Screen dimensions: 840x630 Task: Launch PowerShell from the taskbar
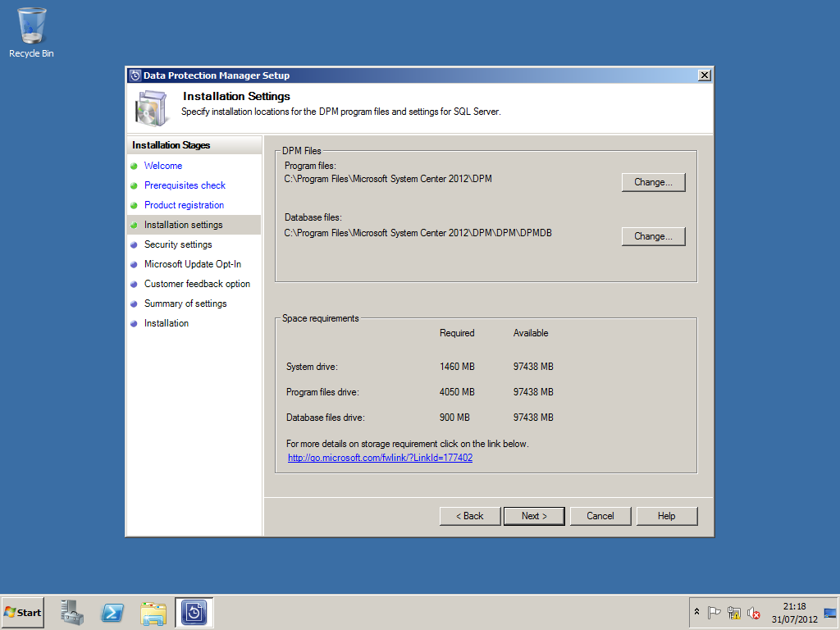point(112,612)
